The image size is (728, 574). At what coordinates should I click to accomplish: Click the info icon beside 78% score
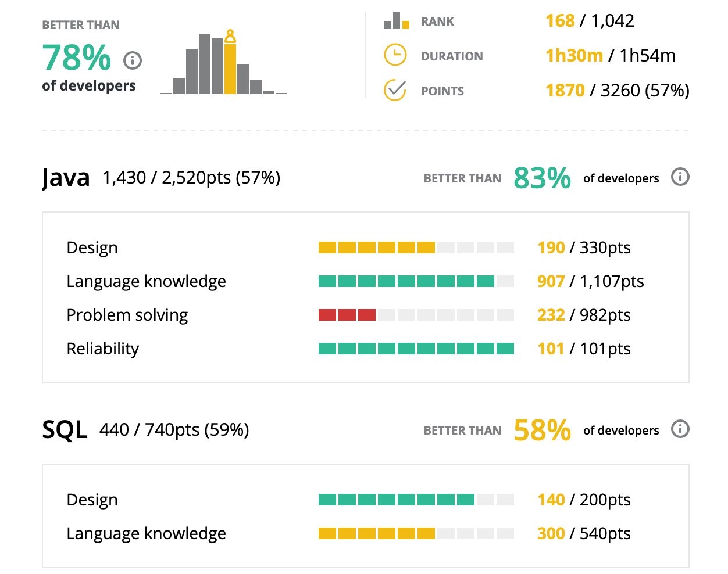[x=133, y=60]
